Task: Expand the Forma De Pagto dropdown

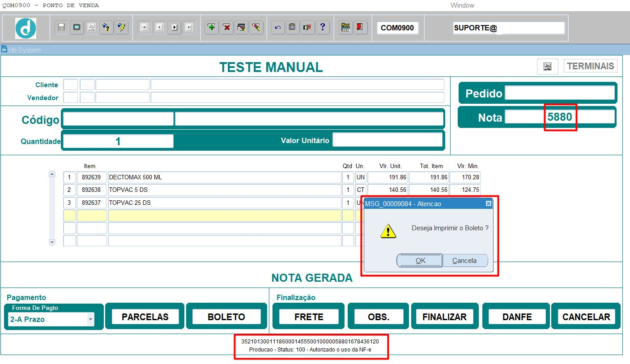Action: pyautogui.click(x=90, y=319)
